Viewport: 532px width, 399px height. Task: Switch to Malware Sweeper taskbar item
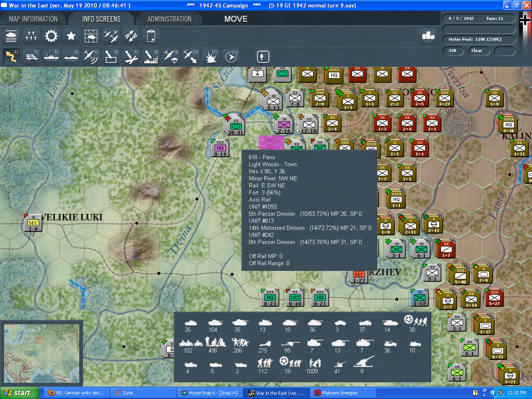coord(343,393)
